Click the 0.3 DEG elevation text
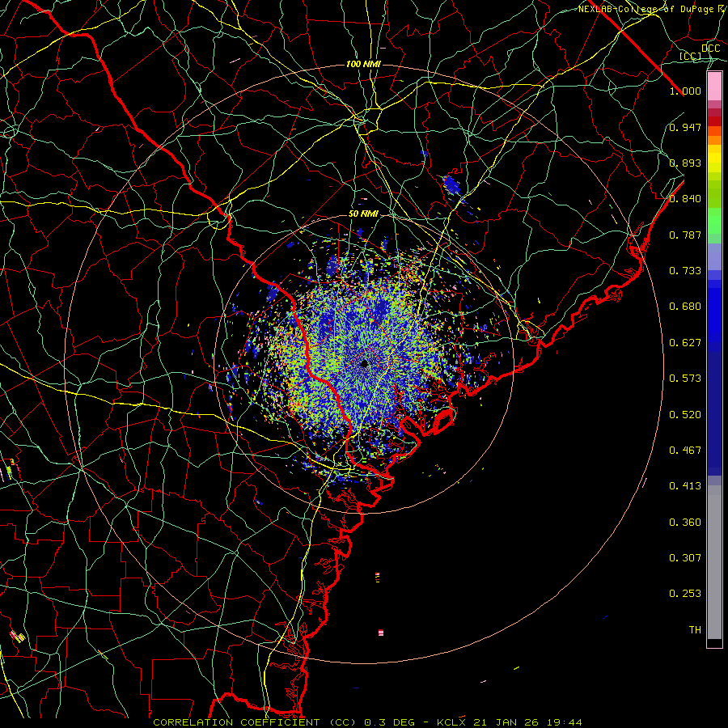Image resolution: width=728 pixels, height=728 pixels. point(389,722)
